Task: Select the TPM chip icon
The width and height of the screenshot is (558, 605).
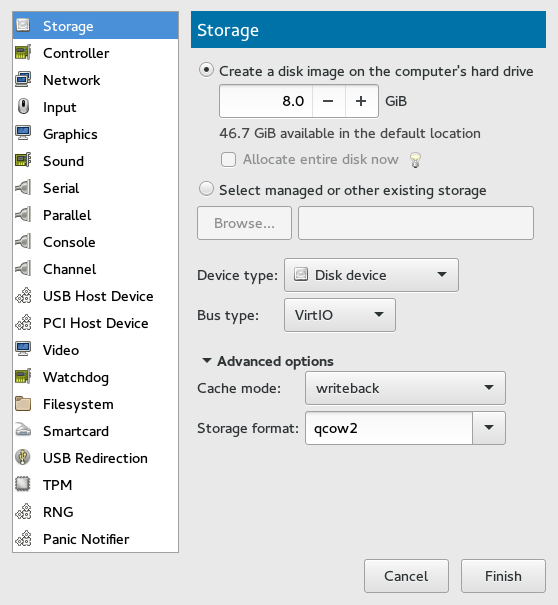Action: 23,485
